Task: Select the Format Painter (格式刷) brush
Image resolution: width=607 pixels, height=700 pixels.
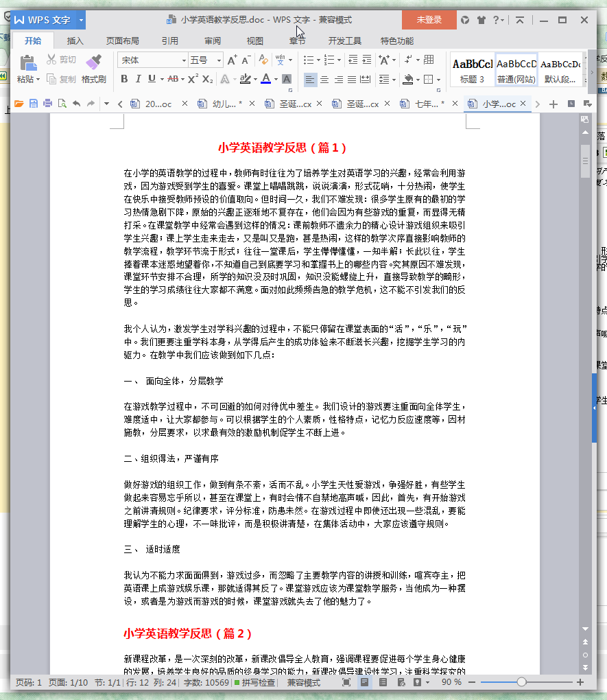Action: coord(94,62)
